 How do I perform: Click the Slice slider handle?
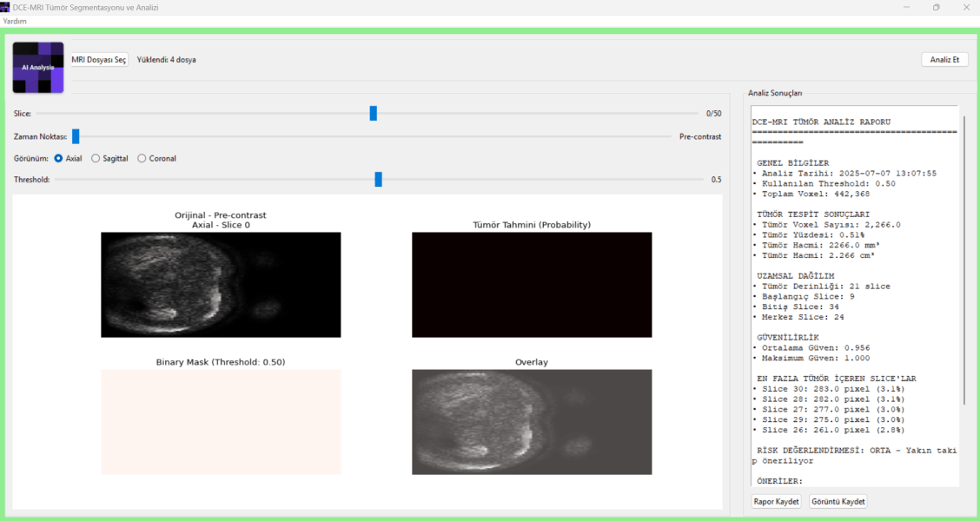(x=373, y=113)
